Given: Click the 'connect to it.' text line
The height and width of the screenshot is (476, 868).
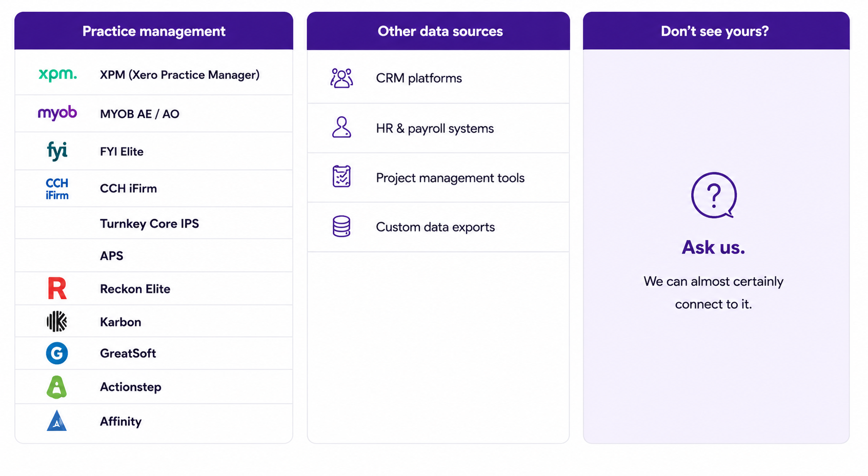Looking at the screenshot, I should [713, 304].
